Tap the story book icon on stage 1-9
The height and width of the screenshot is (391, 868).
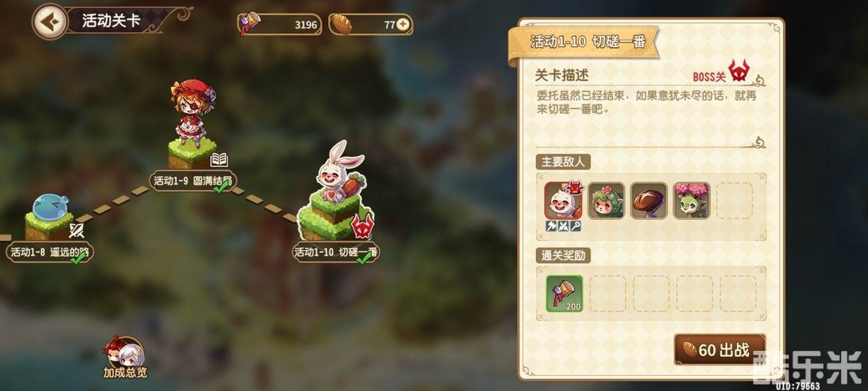tap(218, 160)
